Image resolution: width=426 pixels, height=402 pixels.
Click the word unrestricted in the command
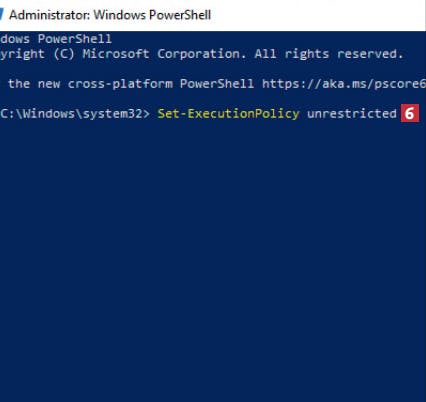click(352, 114)
